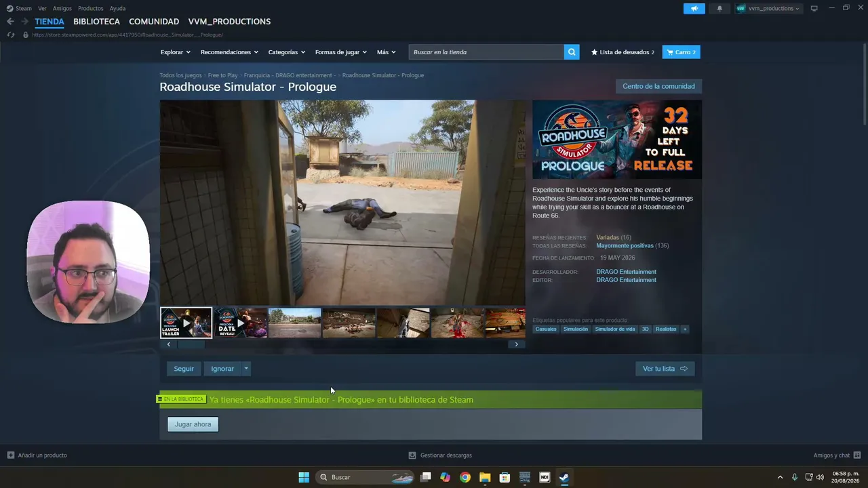The width and height of the screenshot is (868, 488).
Task: Open Windows Start menu
Action: (x=304, y=477)
